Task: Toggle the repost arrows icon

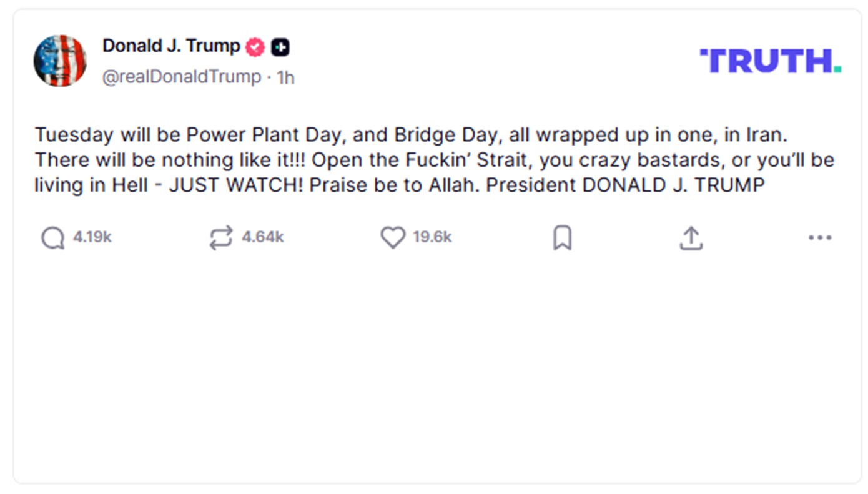Action: pos(220,238)
